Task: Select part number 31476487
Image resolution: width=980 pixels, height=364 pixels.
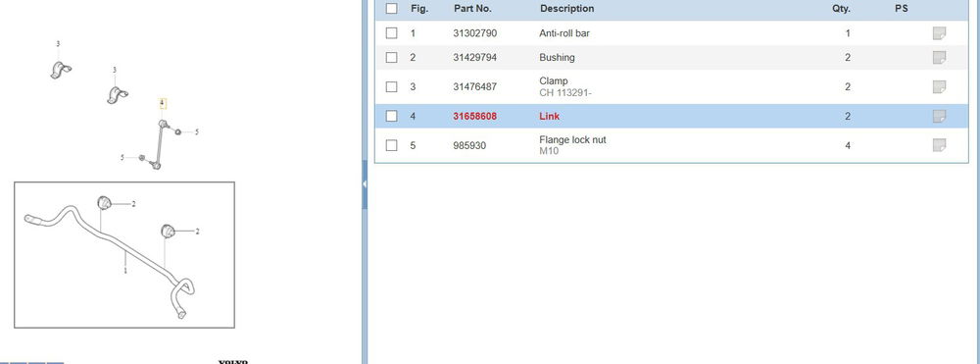Action: click(x=475, y=87)
